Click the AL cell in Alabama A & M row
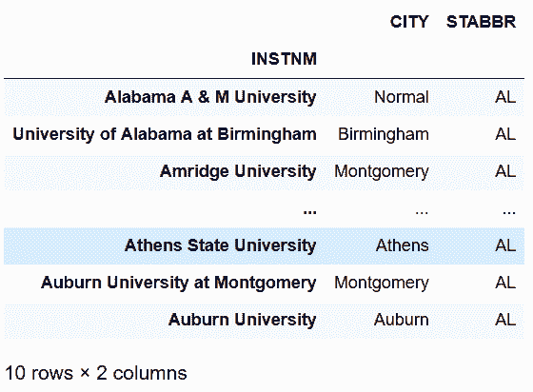This screenshot has width=533, height=392. click(505, 97)
